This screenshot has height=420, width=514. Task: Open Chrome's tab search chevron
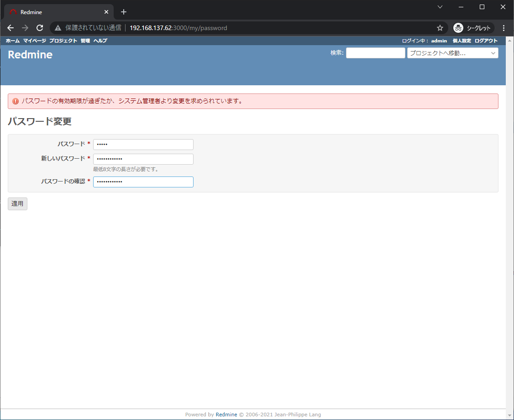[440, 7]
